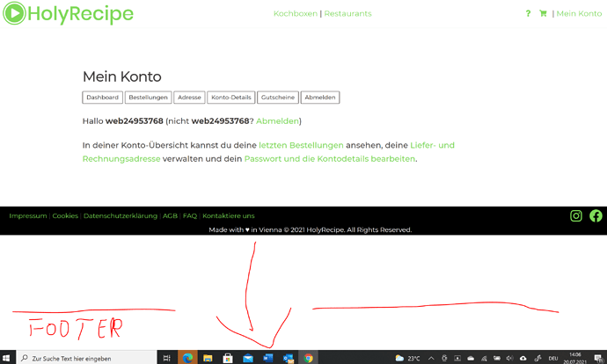Click the HolyRecipe play logo icon
607x364 pixels.
[14, 13]
